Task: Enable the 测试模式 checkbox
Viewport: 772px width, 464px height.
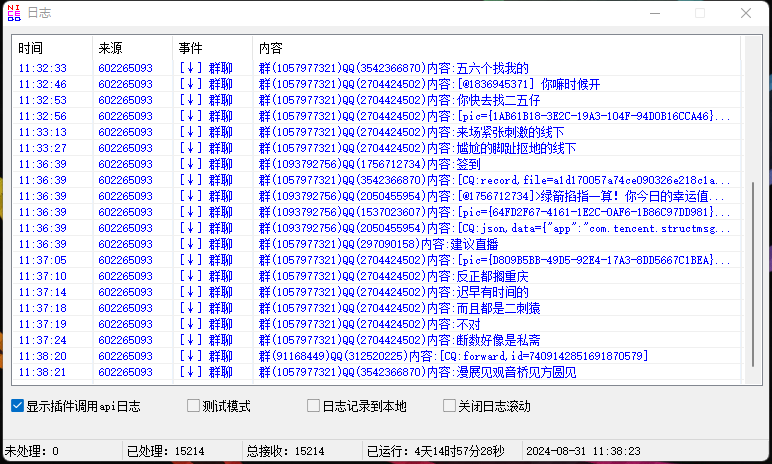Action: 194,406
